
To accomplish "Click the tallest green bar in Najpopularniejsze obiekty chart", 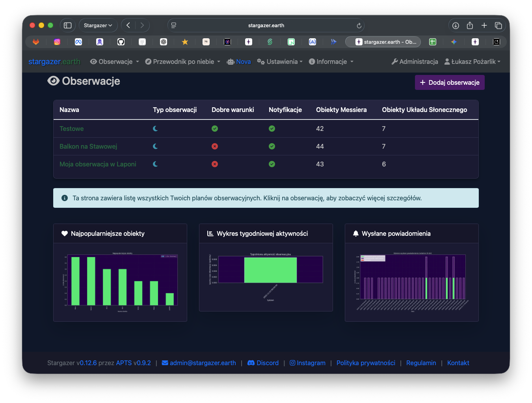I will click(x=75, y=281).
